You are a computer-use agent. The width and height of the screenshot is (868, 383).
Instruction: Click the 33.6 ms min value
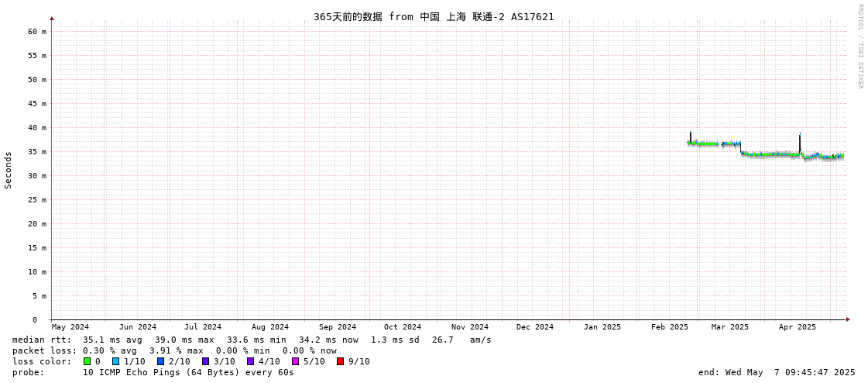click(256, 340)
